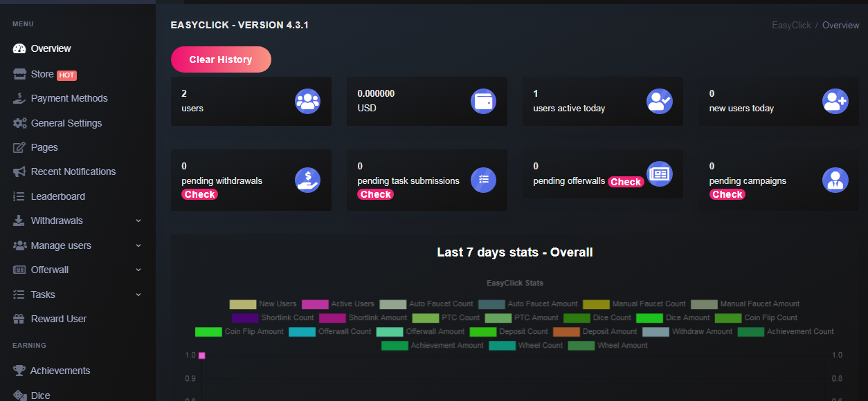Click the newspaper icon on pending offerwalls card

659,174
